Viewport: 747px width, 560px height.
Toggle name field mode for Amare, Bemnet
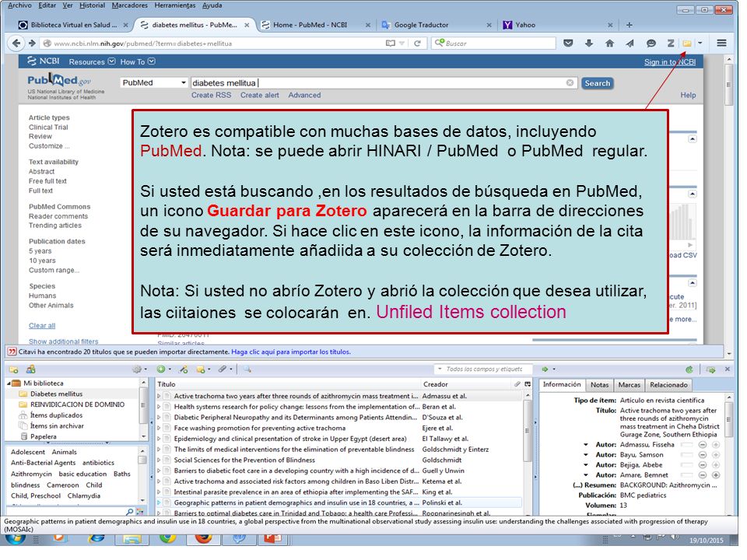click(686, 475)
